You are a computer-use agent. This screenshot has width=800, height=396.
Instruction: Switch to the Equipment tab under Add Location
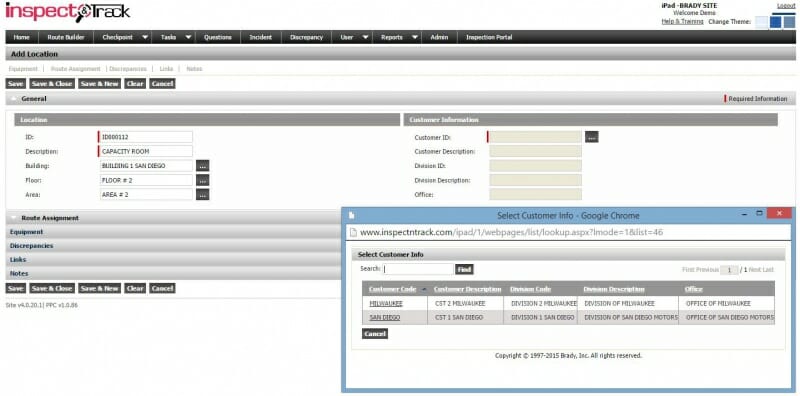(23, 68)
